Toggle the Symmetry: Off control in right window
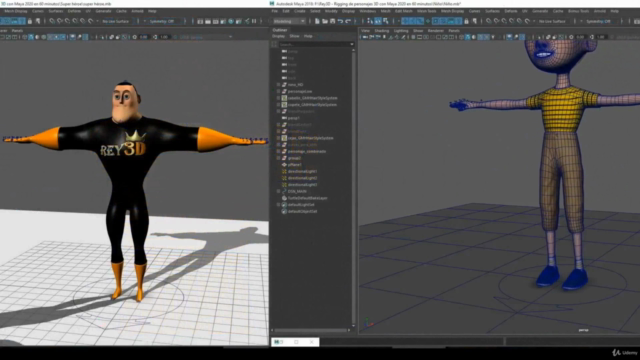 click(598, 21)
